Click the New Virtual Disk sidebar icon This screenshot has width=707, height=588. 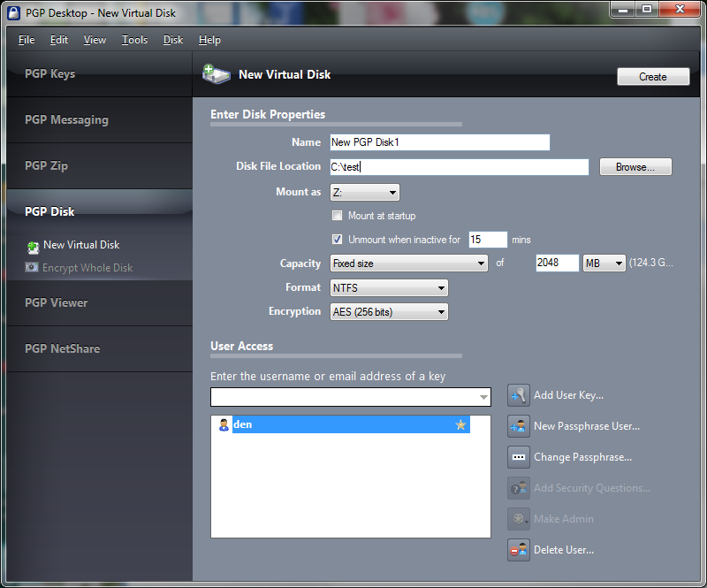pyautogui.click(x=33, y=246)
